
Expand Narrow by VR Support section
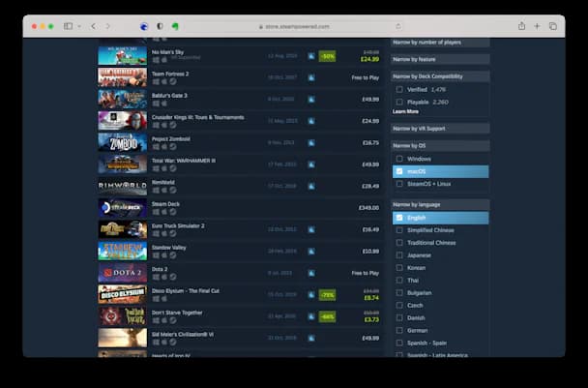pos(440,129)
